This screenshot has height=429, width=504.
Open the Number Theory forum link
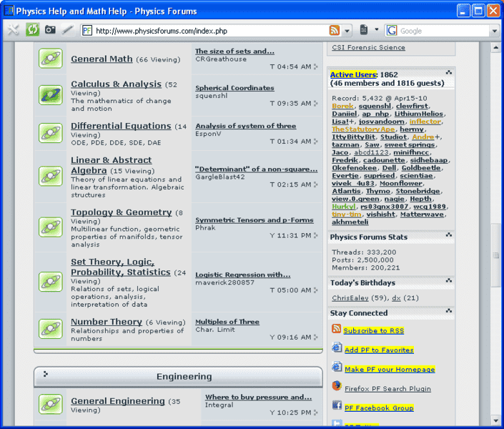(107, 322)
